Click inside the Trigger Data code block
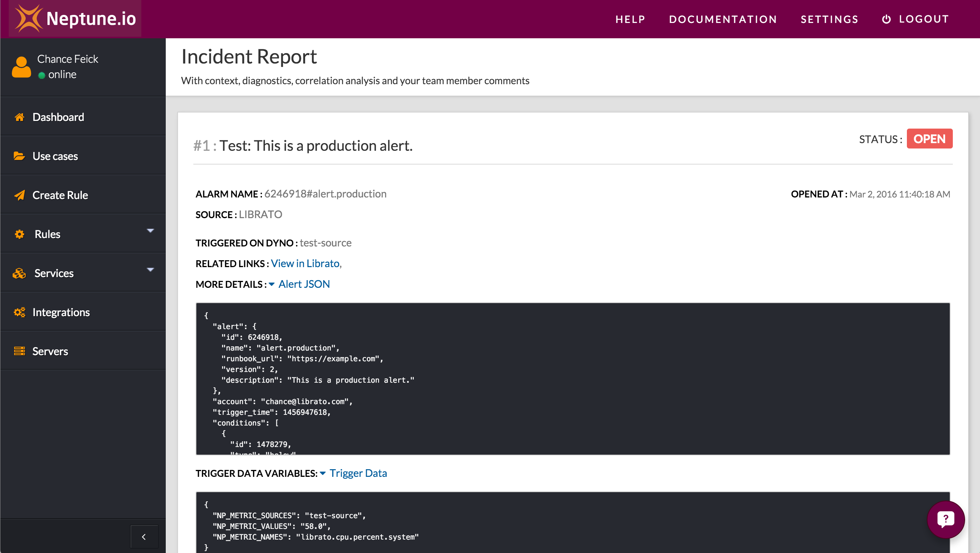This screenshot has height=553, width=980. pos(573,522)
